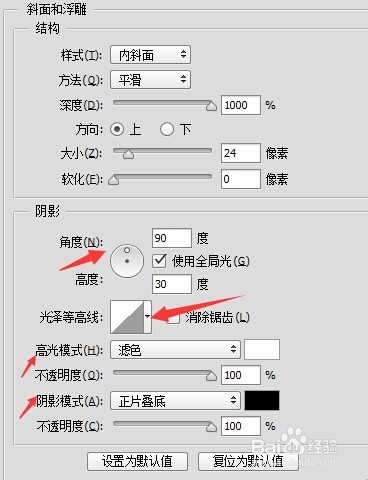The width and height of the screenshot is (368, 480).
Task: Click the 高度 field showing 30
Action: (172, 284)
